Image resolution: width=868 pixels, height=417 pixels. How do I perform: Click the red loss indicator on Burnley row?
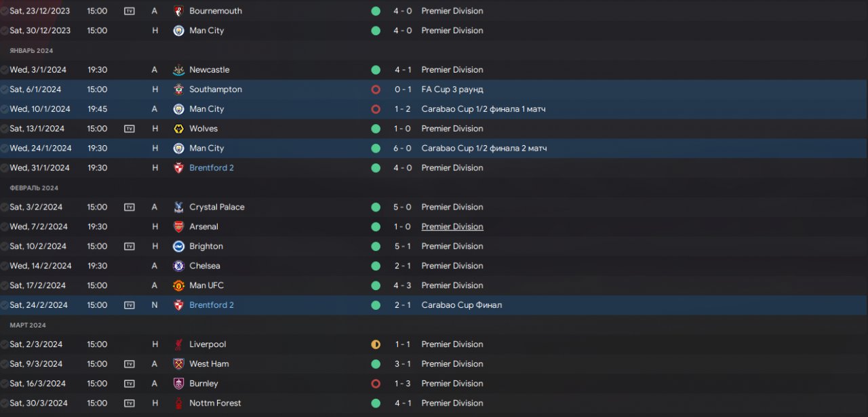376,384
